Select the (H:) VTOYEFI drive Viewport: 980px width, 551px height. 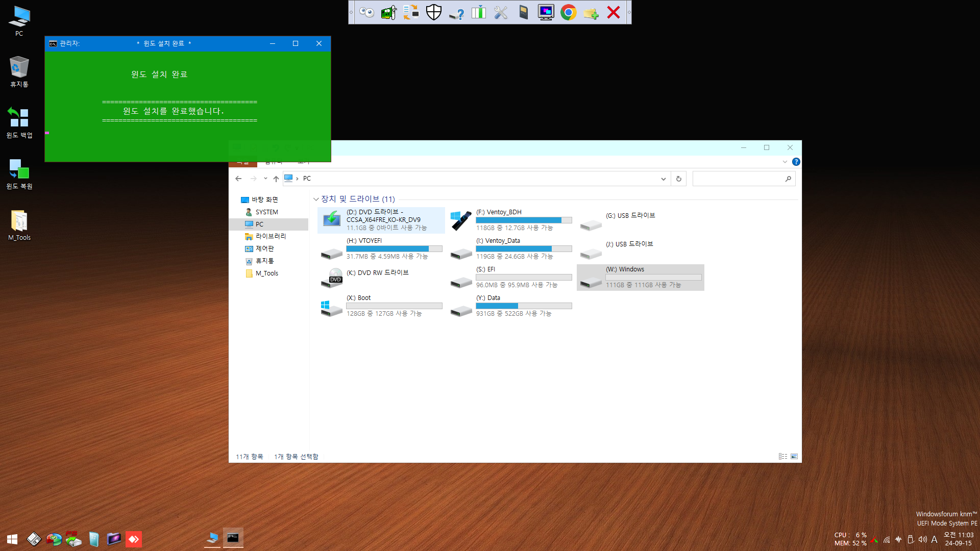381,248
